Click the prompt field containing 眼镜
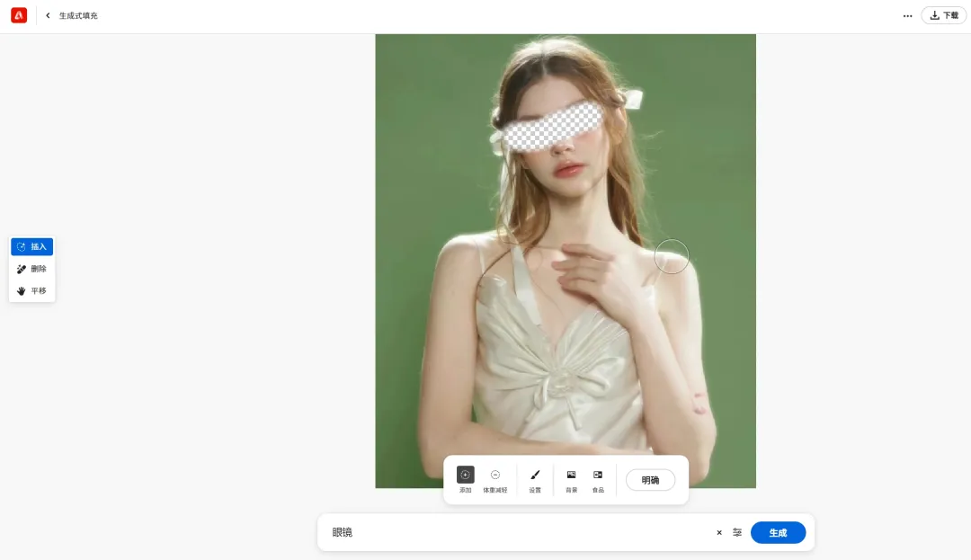Screen dimensions: 971x560 pyautogui.click(x=512, y=533)
